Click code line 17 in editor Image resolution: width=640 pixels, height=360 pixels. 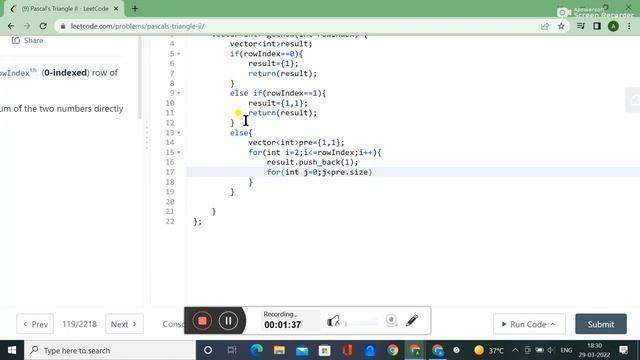413,172
